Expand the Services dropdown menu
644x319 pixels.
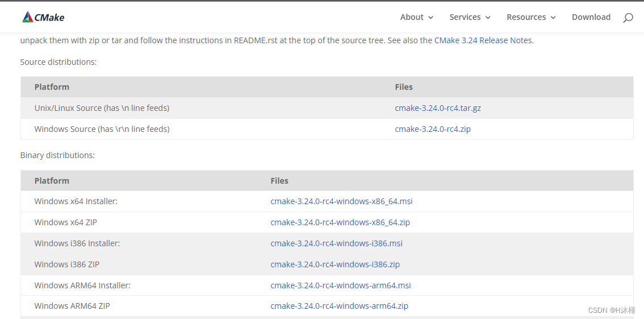[x=470, y=17]
